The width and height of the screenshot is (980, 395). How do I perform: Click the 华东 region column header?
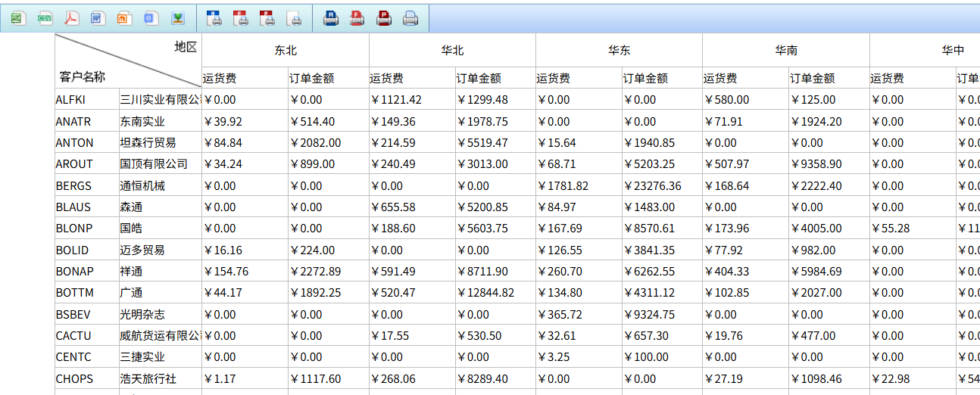[619, 50]
